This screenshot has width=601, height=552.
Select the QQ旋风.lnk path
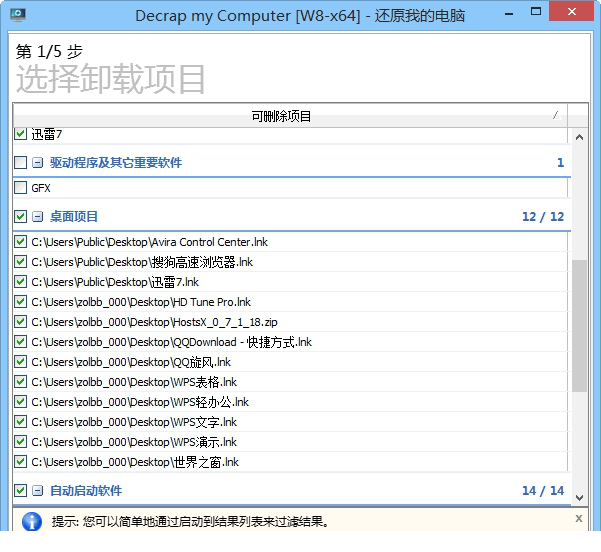pos(131,361)
